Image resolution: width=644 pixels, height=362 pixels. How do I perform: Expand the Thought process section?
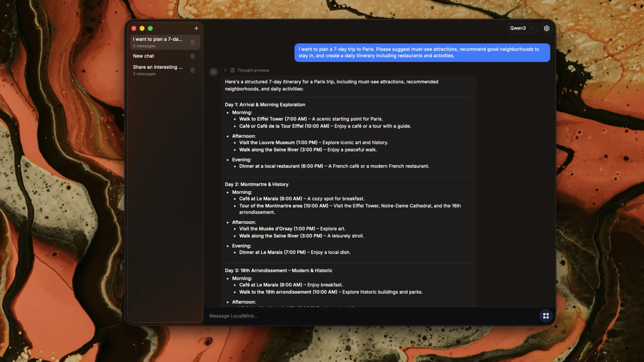point(225,70)
